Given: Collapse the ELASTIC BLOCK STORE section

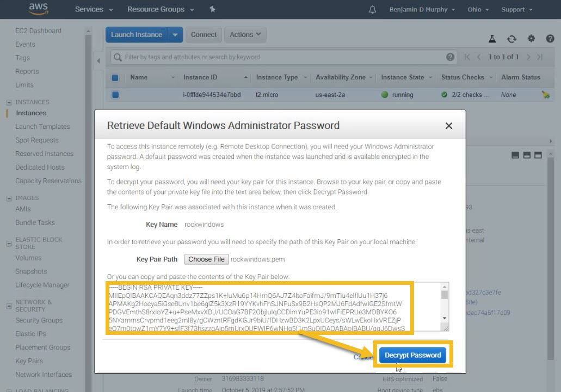Looking at the screenshot, I should pos(9,244).
